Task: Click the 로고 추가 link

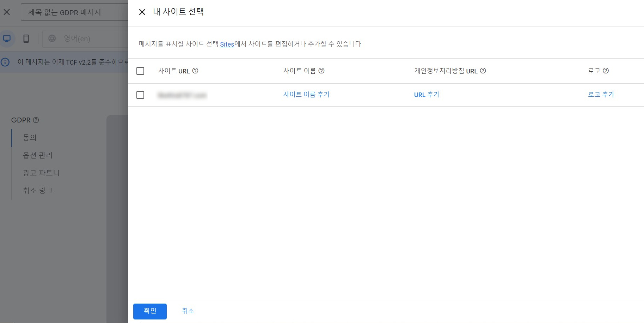Action: 601,95
